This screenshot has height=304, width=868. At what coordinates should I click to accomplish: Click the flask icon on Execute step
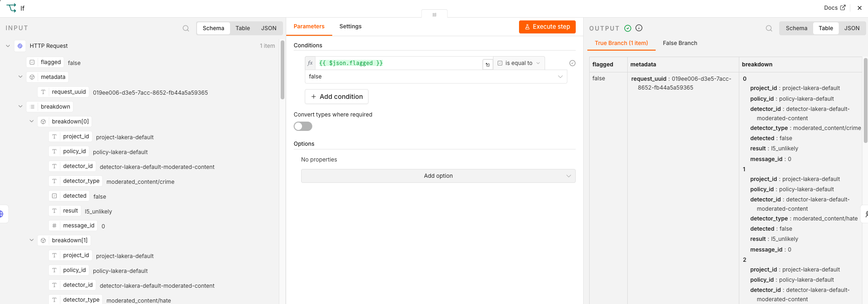(527, 27)
